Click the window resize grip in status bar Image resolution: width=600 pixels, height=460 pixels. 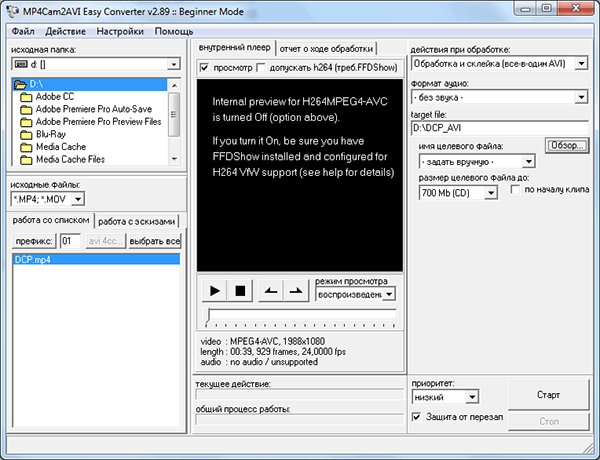(x=586, y=446)
